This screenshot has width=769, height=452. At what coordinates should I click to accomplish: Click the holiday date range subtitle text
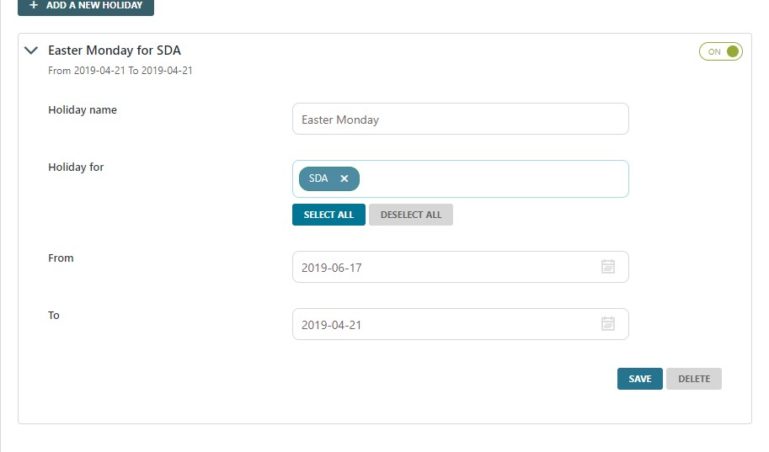tap(120, 71)
